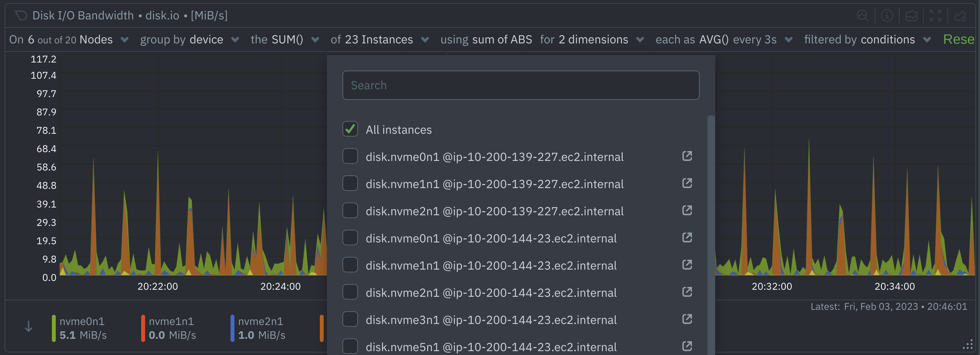The height and width of the screenshot is (355, 980).
Task: Expand chart to fullscreen
Action: click(936, 16)
